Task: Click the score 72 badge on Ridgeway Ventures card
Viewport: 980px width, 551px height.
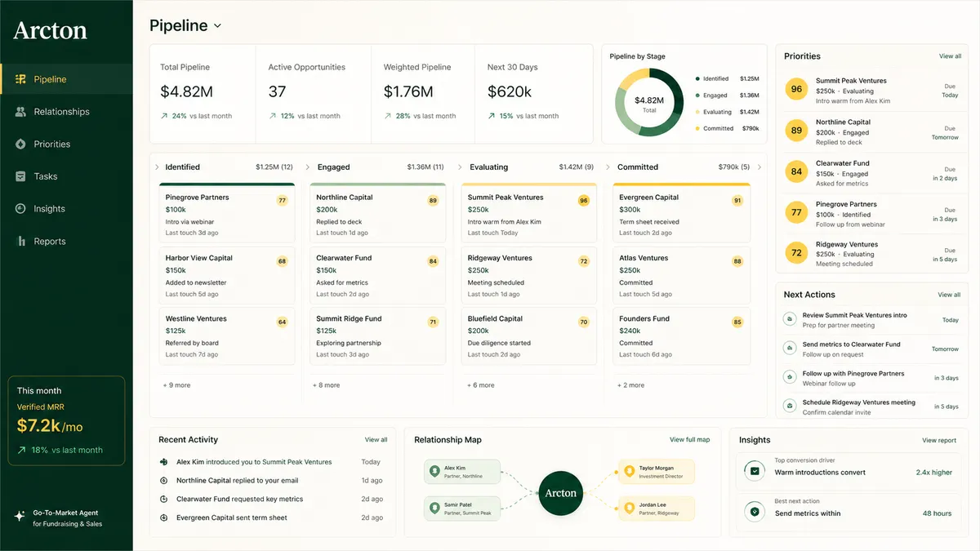Action: tap(583, 261)
